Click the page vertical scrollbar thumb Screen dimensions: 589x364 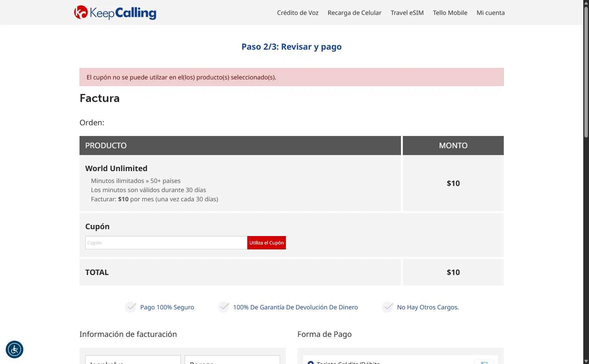586,72
